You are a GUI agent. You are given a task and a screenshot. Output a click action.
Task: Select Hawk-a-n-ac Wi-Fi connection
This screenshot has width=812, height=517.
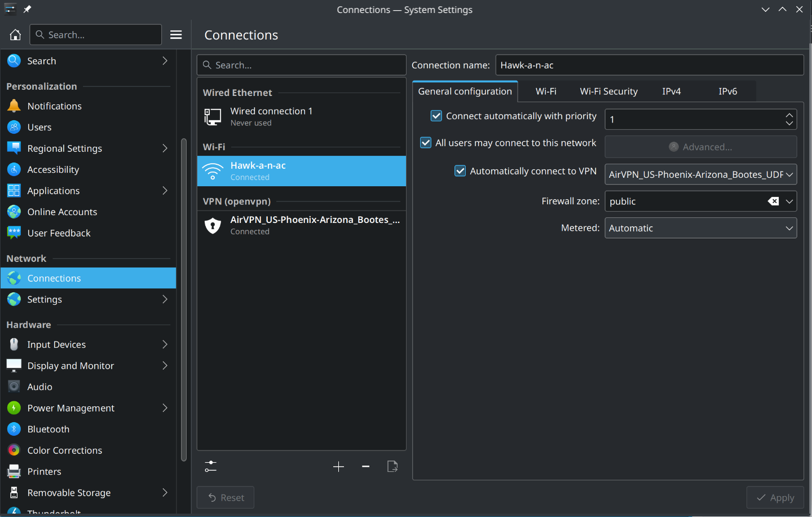[302, 171]
